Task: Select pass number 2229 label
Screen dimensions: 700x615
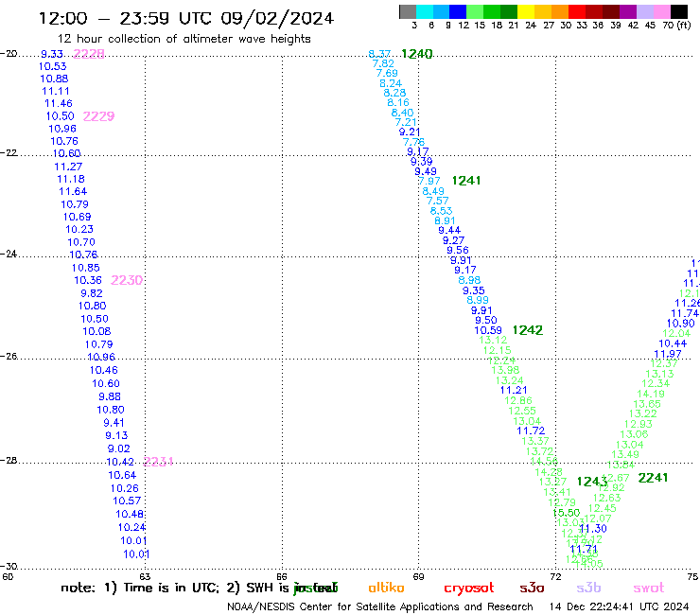Action: (98, 116)
